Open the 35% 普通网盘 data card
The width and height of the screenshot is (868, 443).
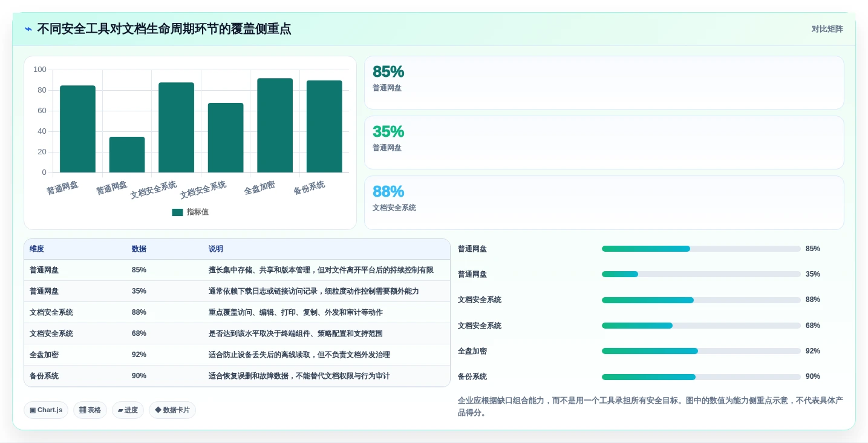click(x=604, y=142)
